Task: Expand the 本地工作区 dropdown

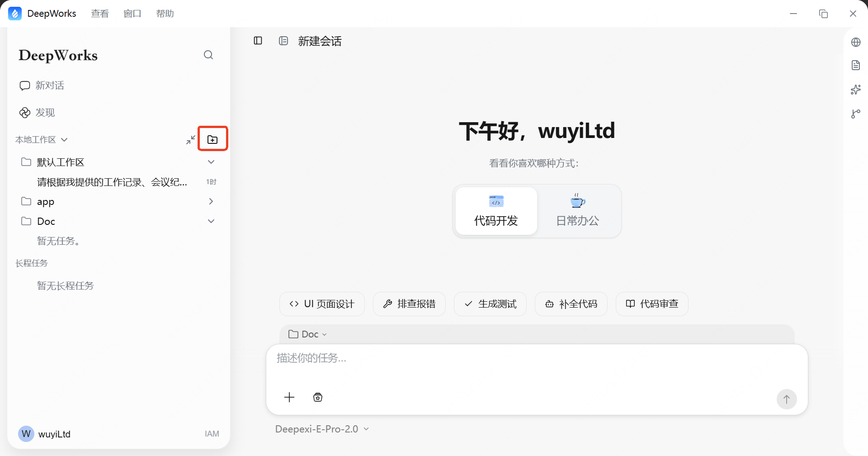Action: click(x=41, y=140)
